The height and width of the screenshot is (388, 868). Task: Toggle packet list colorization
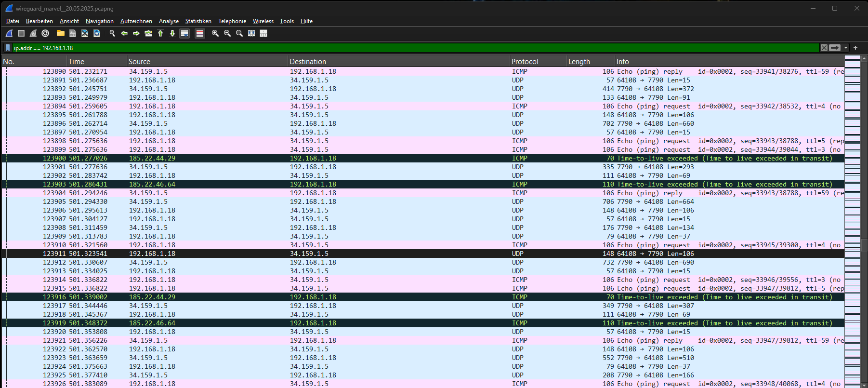tap(200, 33)
